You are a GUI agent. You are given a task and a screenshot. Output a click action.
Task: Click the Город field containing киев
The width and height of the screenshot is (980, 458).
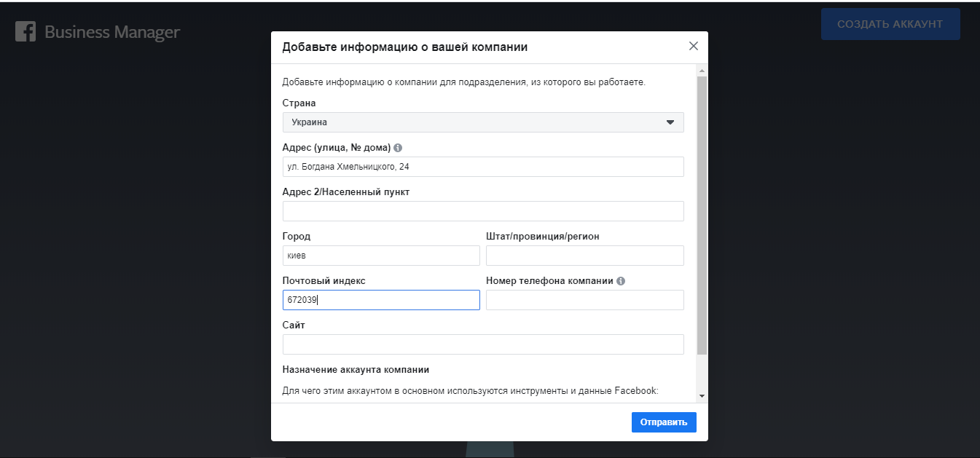click(x=380, y=256)
